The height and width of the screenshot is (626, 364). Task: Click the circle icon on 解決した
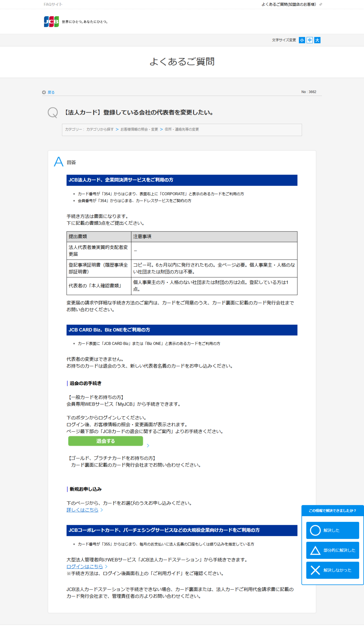315,530
